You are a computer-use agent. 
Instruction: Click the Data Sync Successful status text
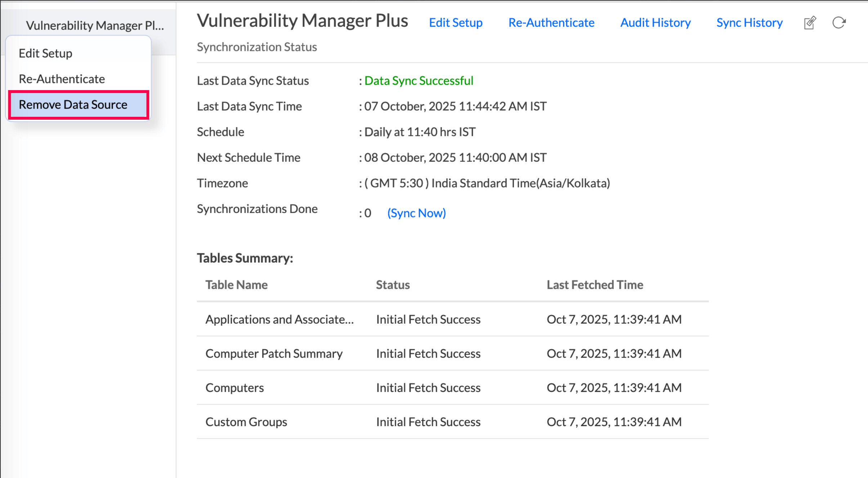point(419,81)
